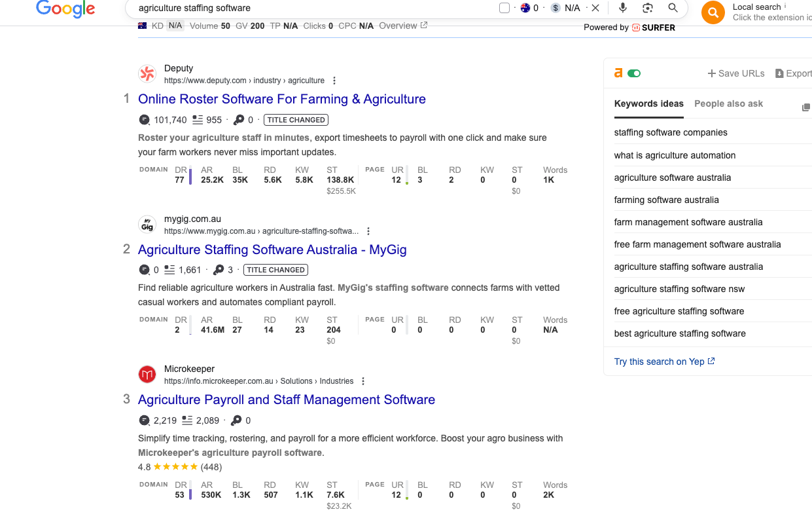Open Google Lens with the camera icon

[647, 8]
